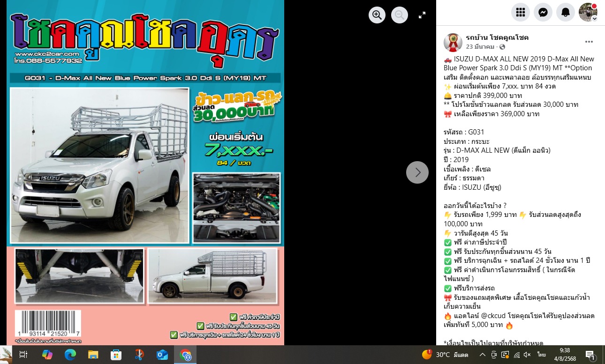605x364 pixels.
Task: Click the Meet Now tray icon
Action: [x=494, y=355]
